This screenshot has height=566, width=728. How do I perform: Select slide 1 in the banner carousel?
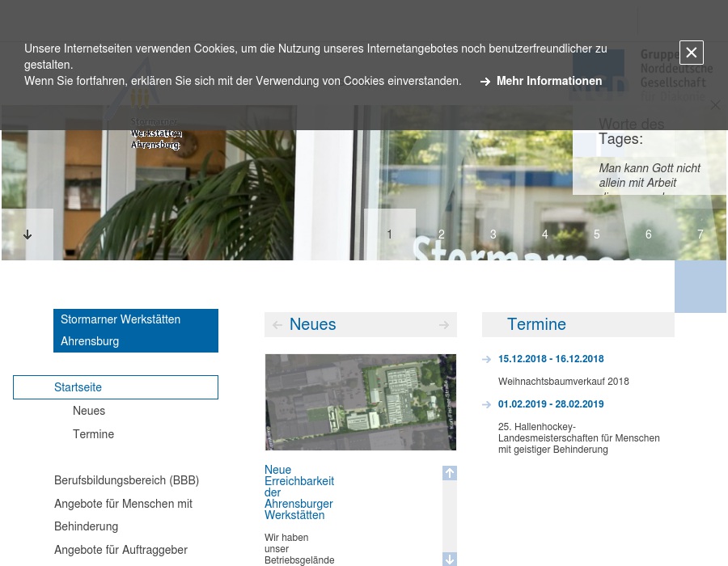[x=390, y=234]
